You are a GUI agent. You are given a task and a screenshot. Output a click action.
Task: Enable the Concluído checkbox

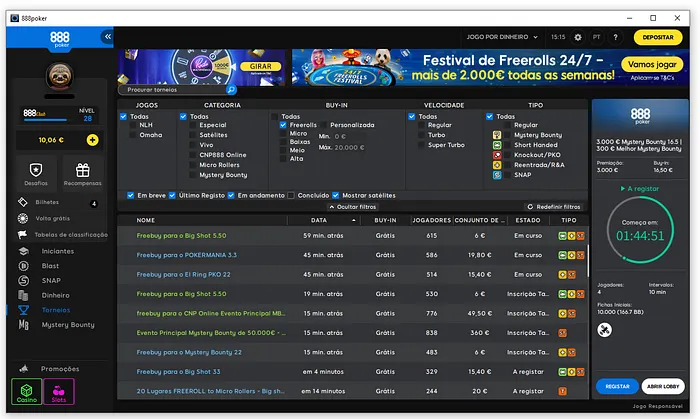291,195
